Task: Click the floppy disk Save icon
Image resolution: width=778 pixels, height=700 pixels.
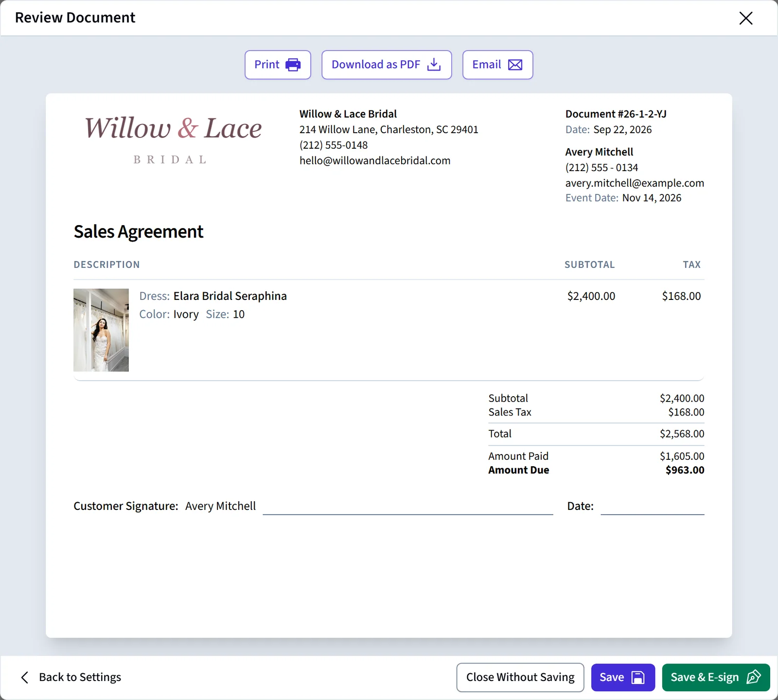Action: pyautogui.click(x=638, y=677)
